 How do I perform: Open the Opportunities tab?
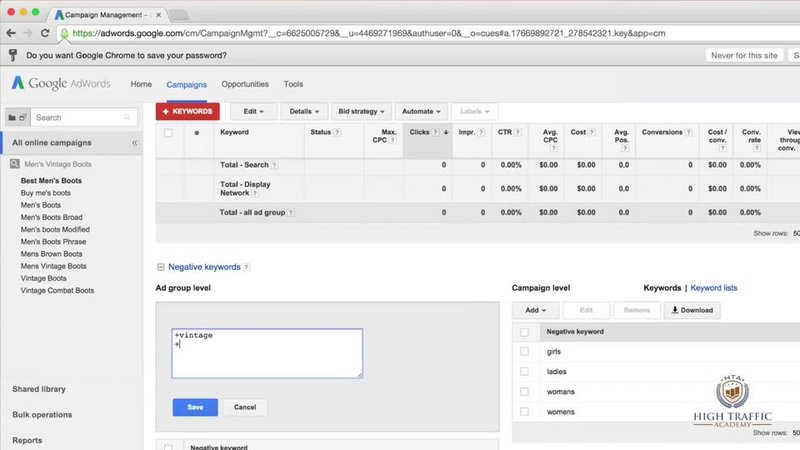[245, 84]
